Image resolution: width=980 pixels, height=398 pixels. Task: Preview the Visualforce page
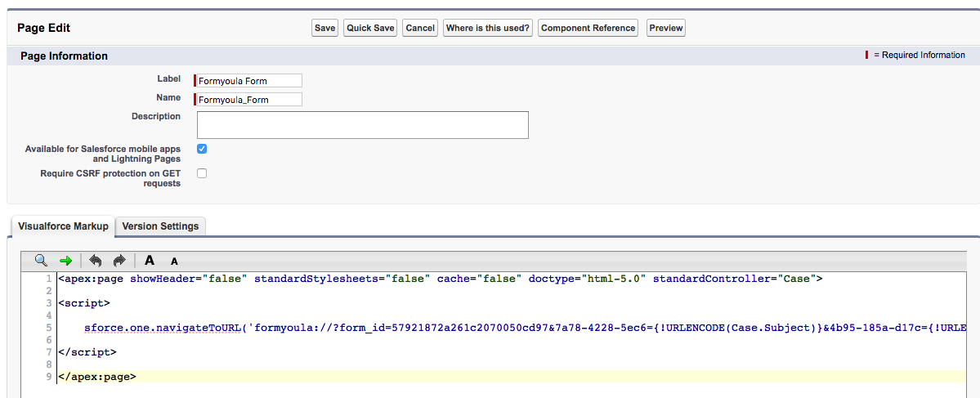click(x=665, y=28)
